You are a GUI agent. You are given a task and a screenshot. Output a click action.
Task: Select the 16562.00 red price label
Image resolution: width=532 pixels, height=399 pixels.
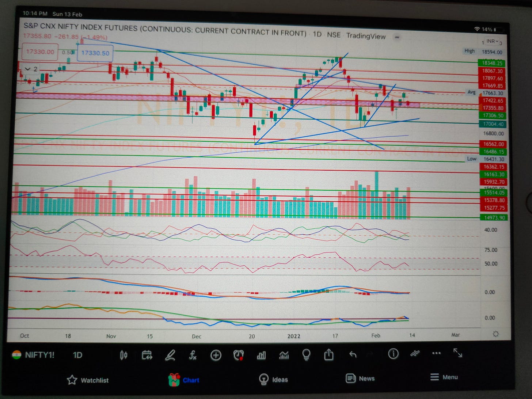493,144
